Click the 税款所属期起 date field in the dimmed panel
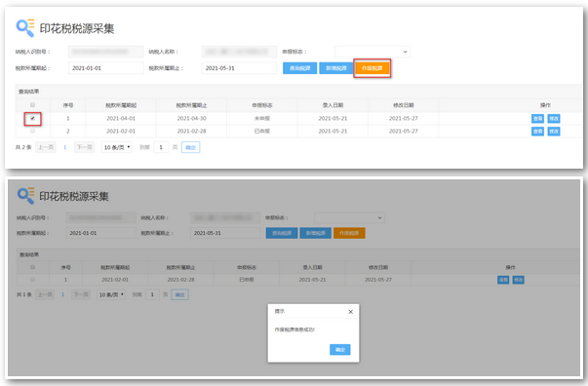The image size is (588, 386). [100, 233]
